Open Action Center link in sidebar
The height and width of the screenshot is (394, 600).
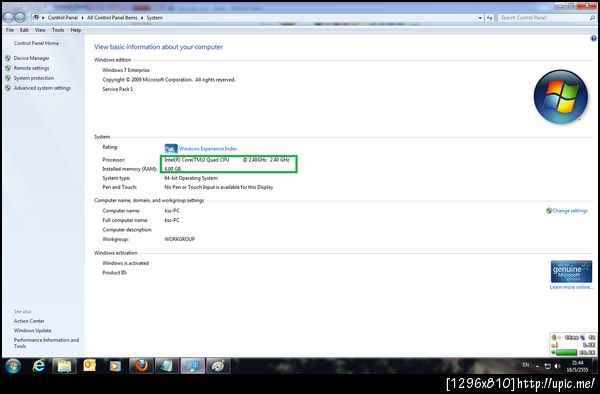tap(29, 321)
